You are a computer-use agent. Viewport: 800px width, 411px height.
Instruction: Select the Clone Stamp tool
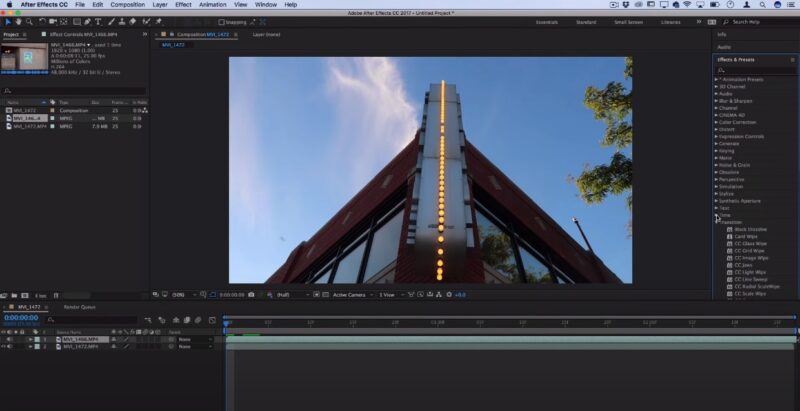[x=122, y=22]
